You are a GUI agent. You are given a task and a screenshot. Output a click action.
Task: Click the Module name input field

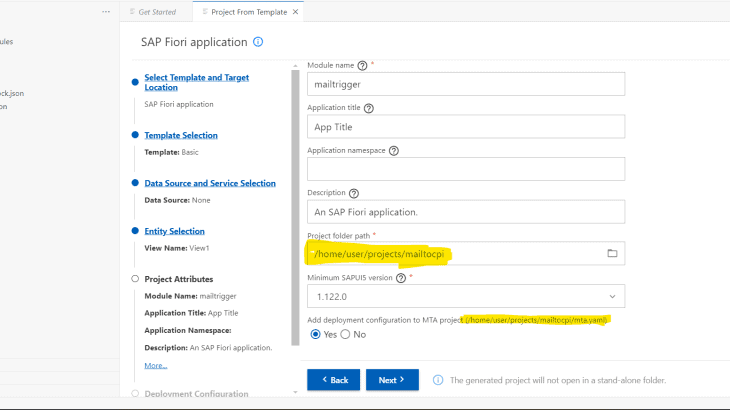coord(465,85)
